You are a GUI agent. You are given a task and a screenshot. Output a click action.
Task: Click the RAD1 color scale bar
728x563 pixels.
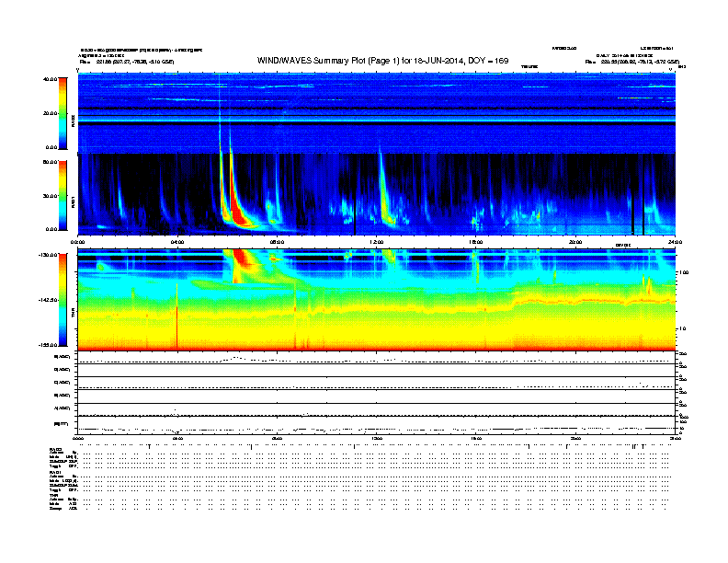coord(63,196)
